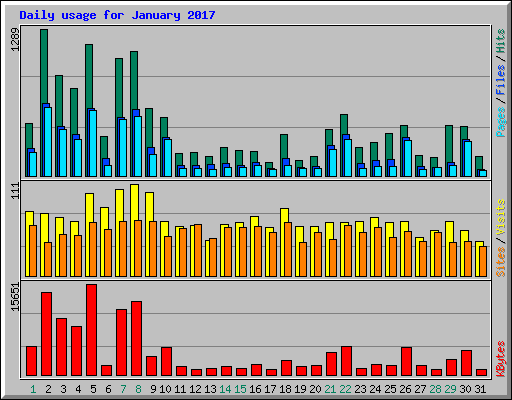This screenshot has height=400, width=512.
Task: Click the orange Sites bar for day 5
Action: click(93, 249)
